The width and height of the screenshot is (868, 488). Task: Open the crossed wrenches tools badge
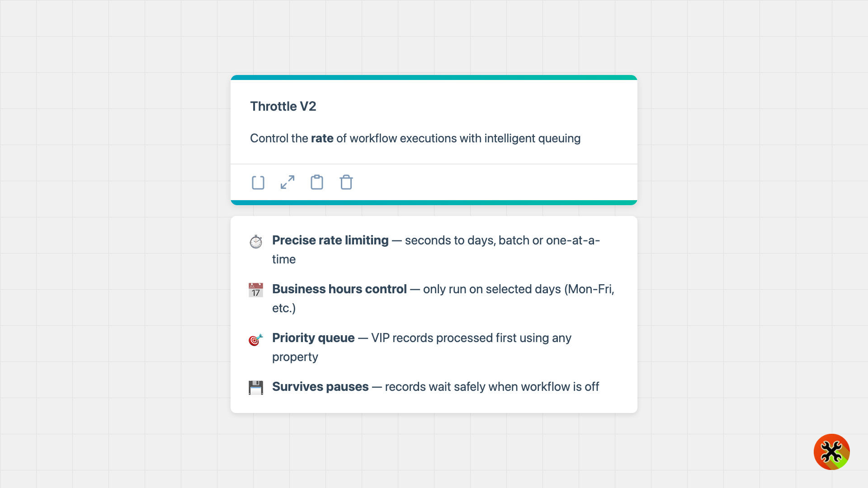[831, 452]
